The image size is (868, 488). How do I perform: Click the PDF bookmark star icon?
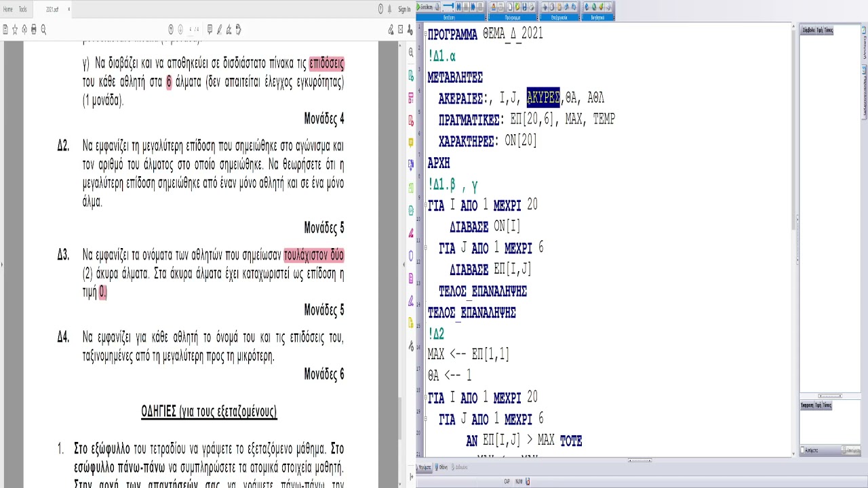(14, 29)
